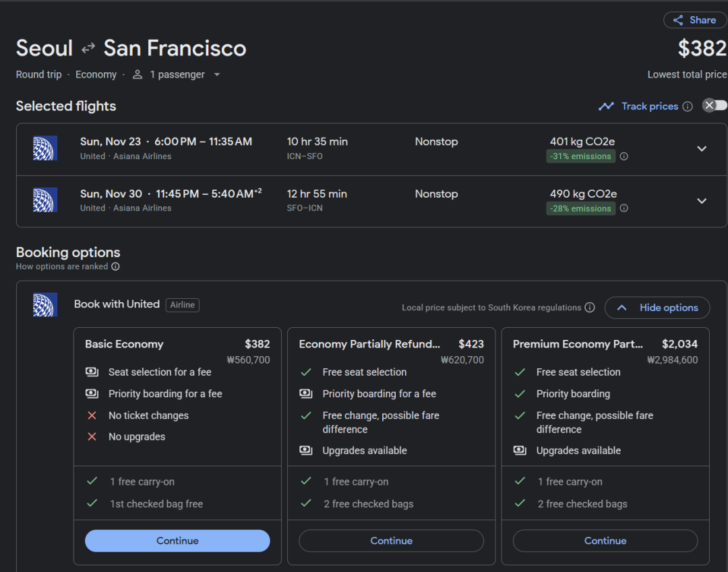Continue with Basic Economy fare
The height and width of the screenshot is (572, 728).
[x=177, y=541]
